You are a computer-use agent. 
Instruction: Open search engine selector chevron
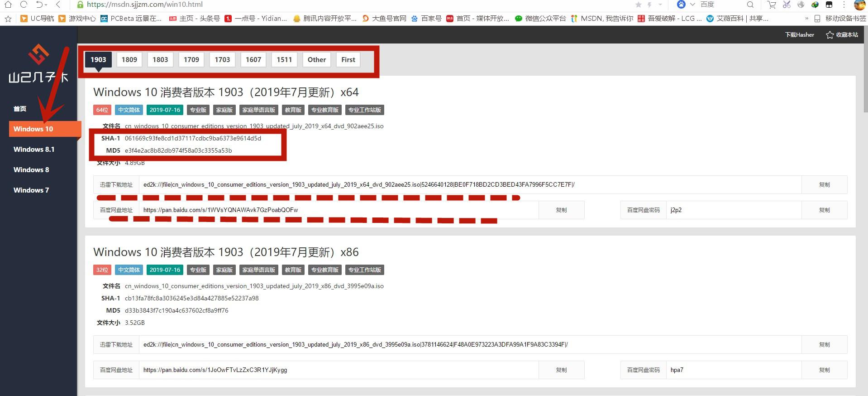click(x=692, y=5)
